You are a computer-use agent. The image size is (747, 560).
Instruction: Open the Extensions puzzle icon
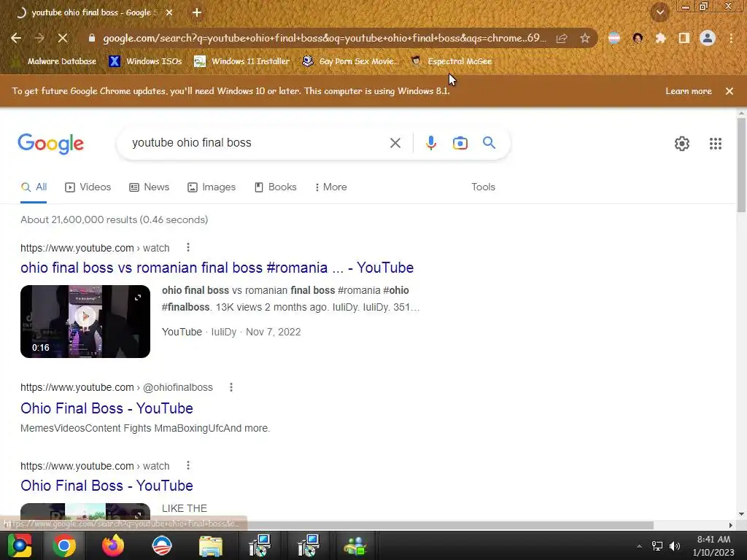660,38
